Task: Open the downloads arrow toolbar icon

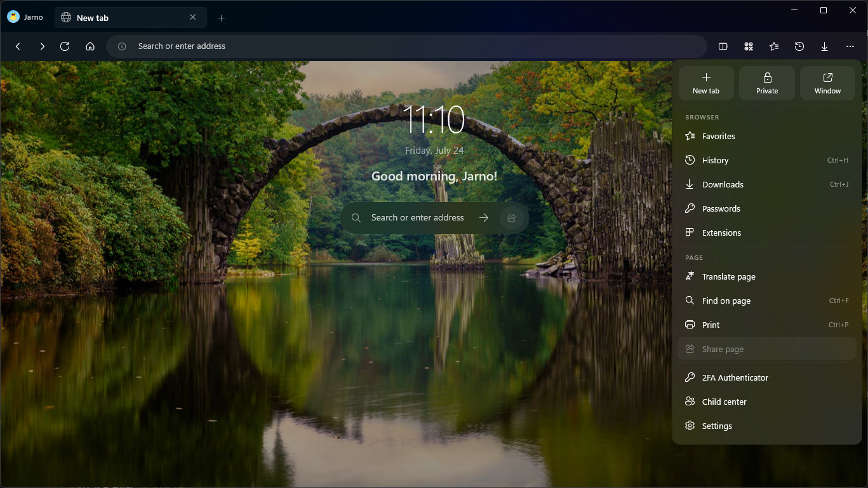Action: click(x=825, y=46)
